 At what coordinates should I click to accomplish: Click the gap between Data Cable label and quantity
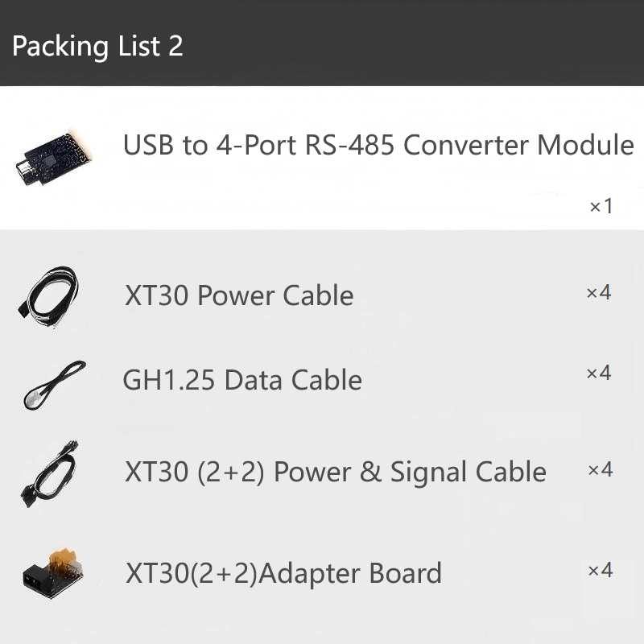click(475, 378)
